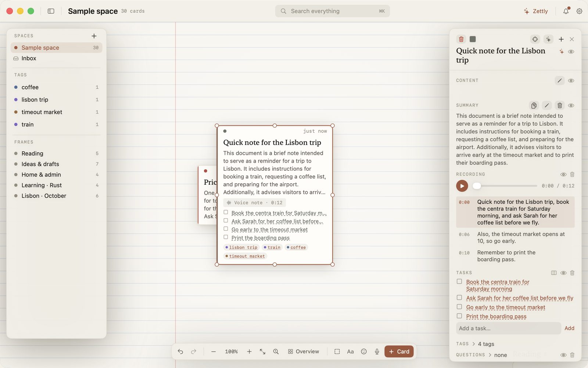The width and height of the screenshot is (588, 368).
Task: Delete the summary with trash icon
Action: [x=560, y=106]
